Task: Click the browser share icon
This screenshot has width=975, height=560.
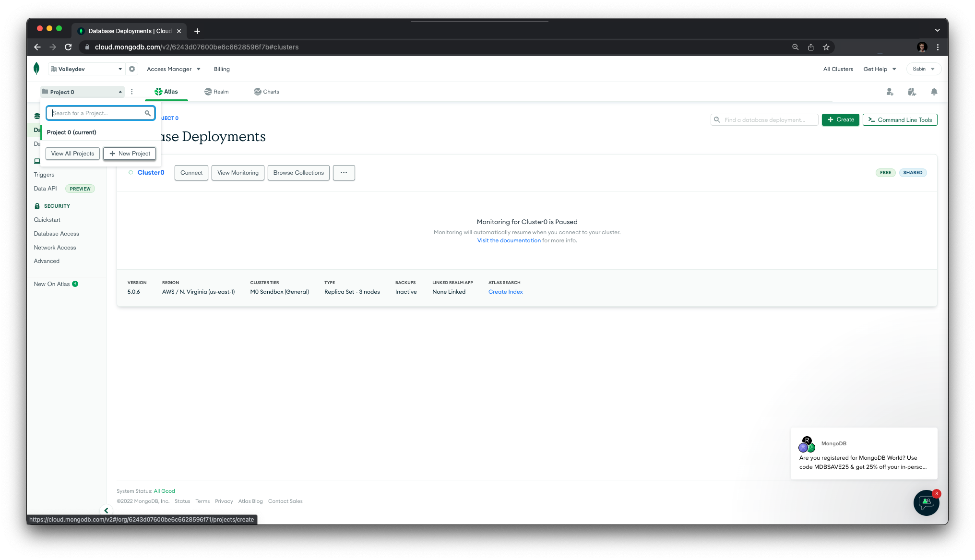Action: click(810, 47)
